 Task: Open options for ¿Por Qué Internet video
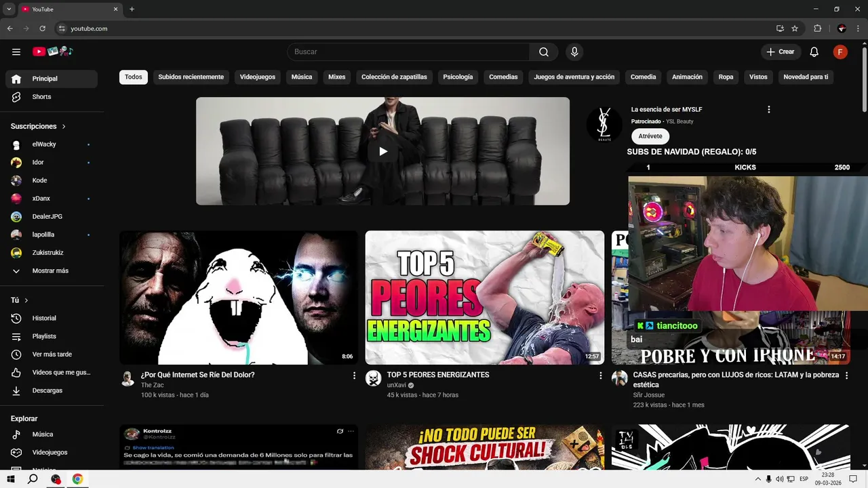tap(354, 375)
